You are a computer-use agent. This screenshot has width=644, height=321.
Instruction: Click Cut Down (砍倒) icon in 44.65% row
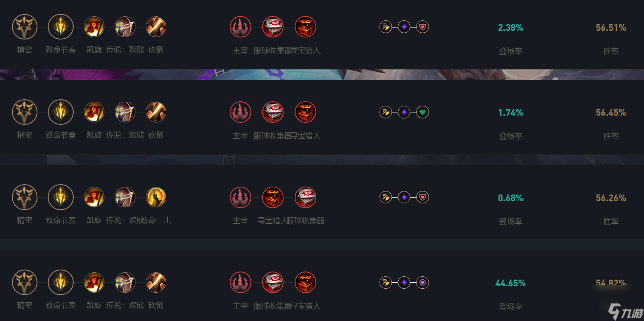click(x=156, y=282)
